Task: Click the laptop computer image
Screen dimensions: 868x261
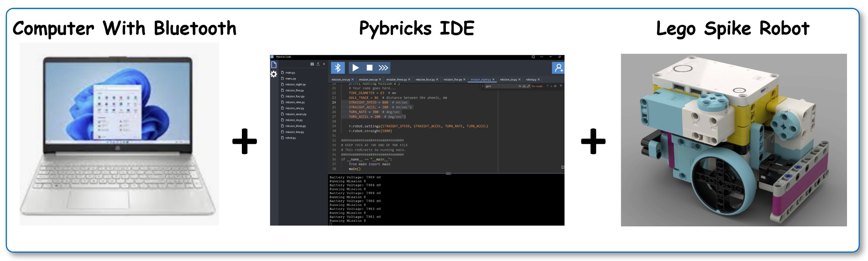Action: (x=119, y=134)
